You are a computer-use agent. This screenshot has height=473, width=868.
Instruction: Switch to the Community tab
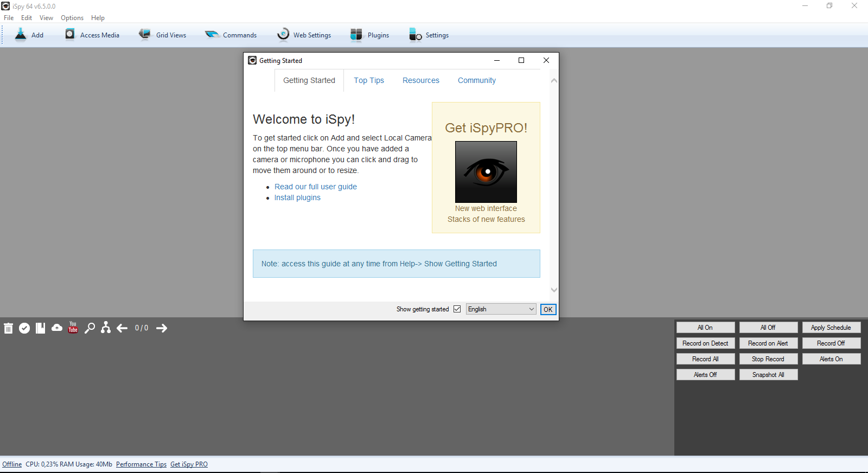click(x=476, y=80)
